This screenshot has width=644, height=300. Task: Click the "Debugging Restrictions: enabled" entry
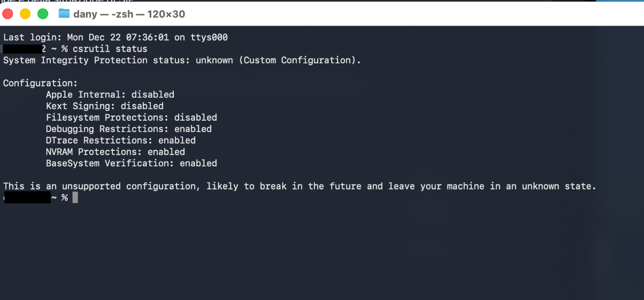point(129,129)
